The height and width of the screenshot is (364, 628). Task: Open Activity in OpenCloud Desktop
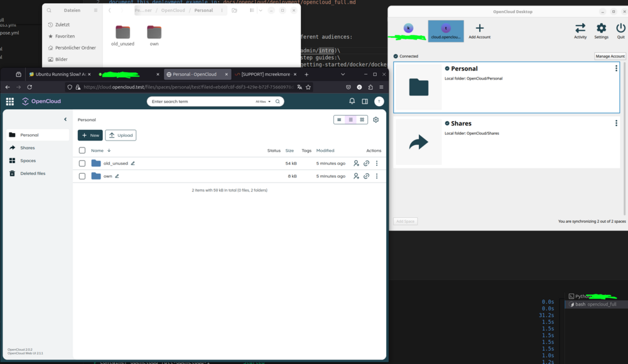[x=580, y=31]
